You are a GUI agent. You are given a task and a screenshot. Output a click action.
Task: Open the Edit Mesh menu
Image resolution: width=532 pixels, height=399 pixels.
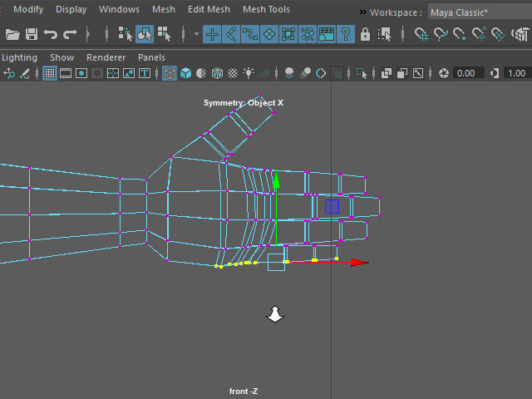point(209,9)
